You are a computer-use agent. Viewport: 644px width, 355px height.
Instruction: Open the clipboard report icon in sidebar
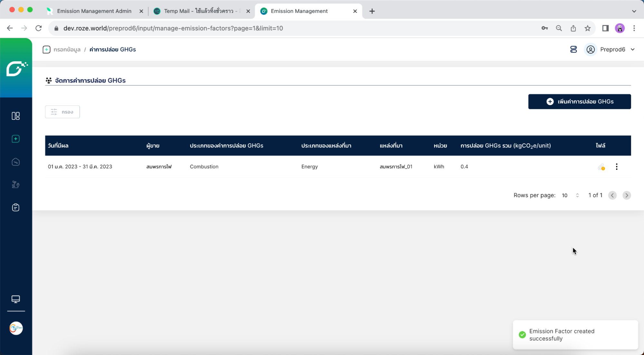[15, 207]
